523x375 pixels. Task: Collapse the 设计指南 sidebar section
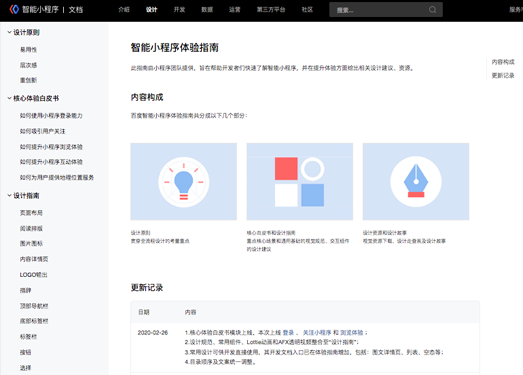click(23, 196)
